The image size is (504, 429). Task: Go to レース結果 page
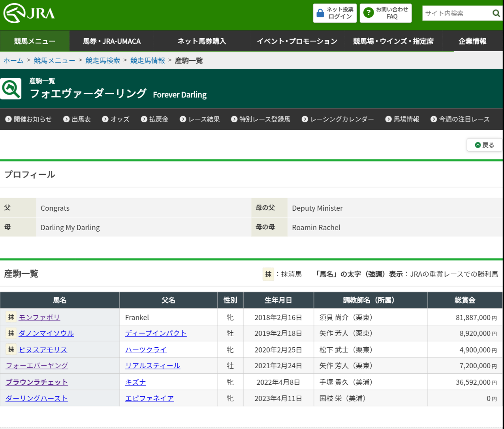point(200,119)
